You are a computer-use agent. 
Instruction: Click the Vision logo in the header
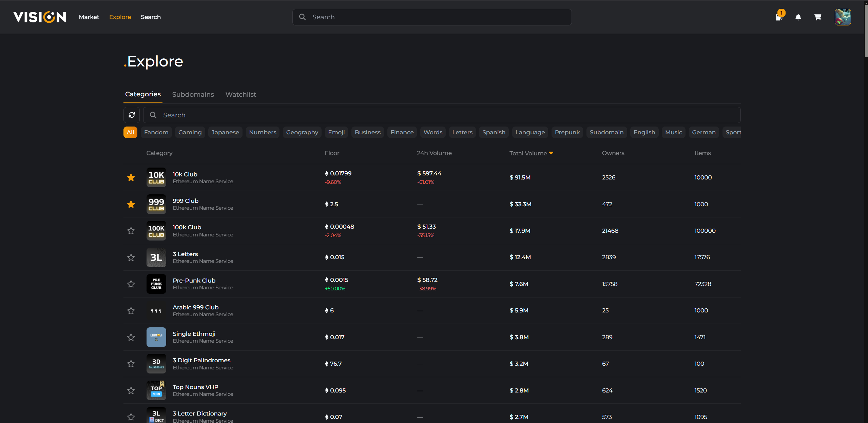pos(40,17)
